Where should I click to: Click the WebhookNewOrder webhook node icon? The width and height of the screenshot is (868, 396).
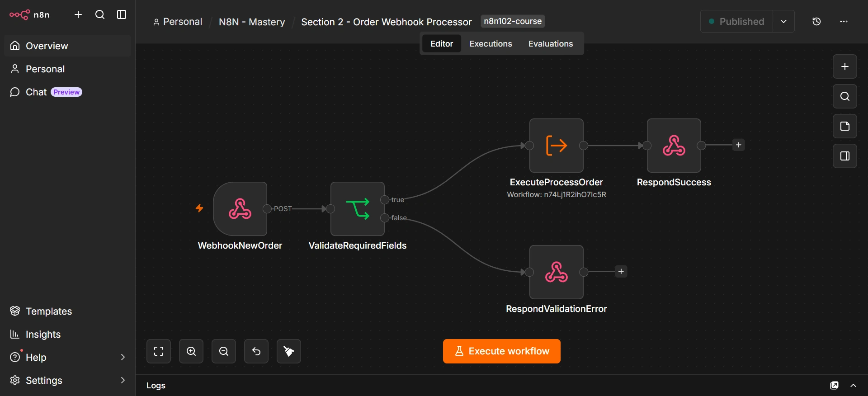pos(240,208)
